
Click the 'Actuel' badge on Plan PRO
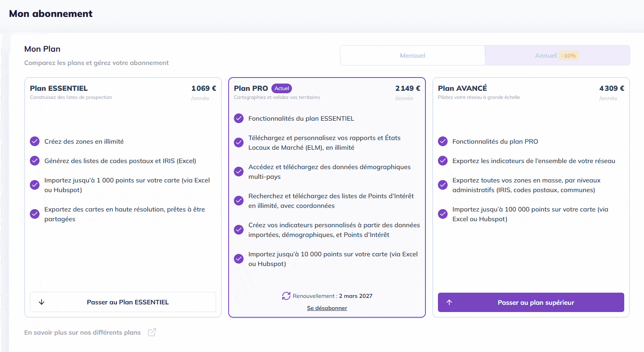(281, 88)
